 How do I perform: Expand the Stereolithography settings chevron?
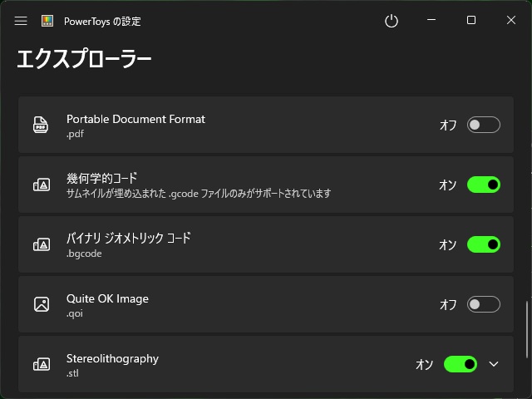pyautogui.click(x=494, y=364)
